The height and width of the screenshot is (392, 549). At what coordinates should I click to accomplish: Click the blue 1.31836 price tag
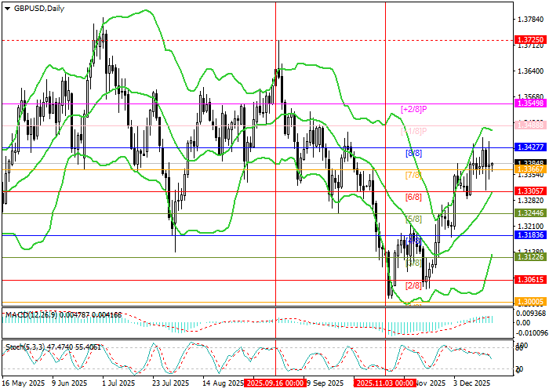527,235
